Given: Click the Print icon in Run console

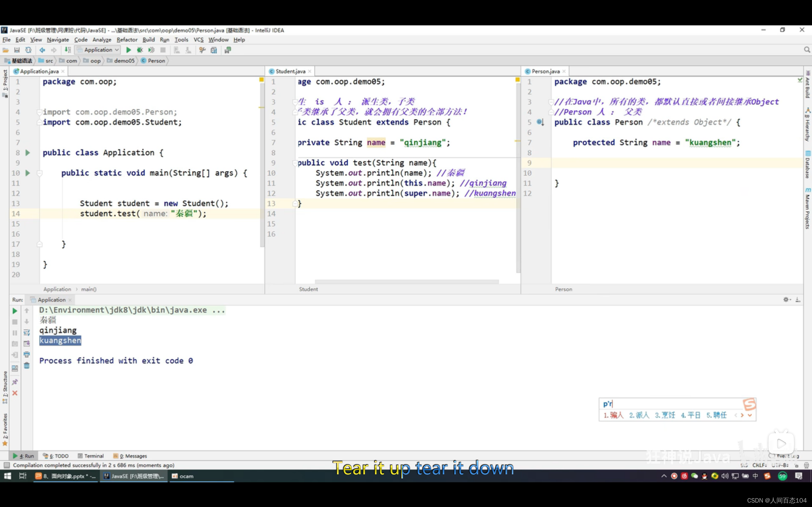Looking at the screenshot, I should (x=27, y=354).
